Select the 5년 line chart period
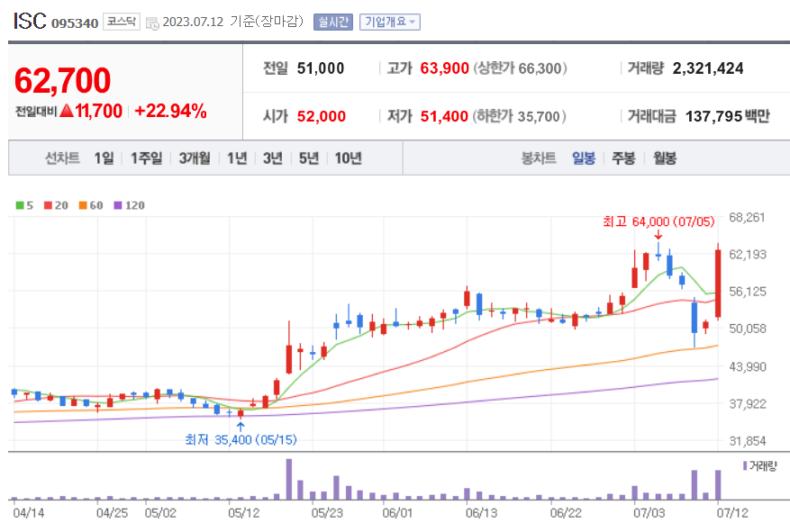The height and width of the screenshot is (532, 790). click(x=309, y=158)
